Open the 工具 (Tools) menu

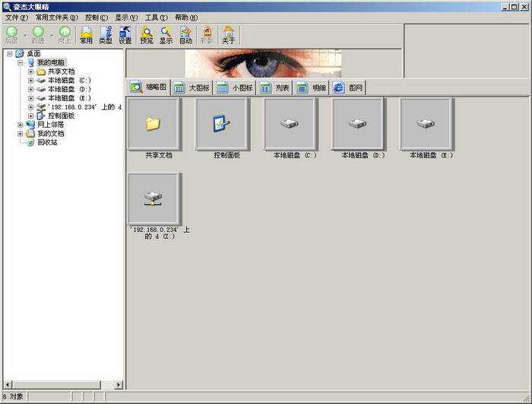[156, 17]
